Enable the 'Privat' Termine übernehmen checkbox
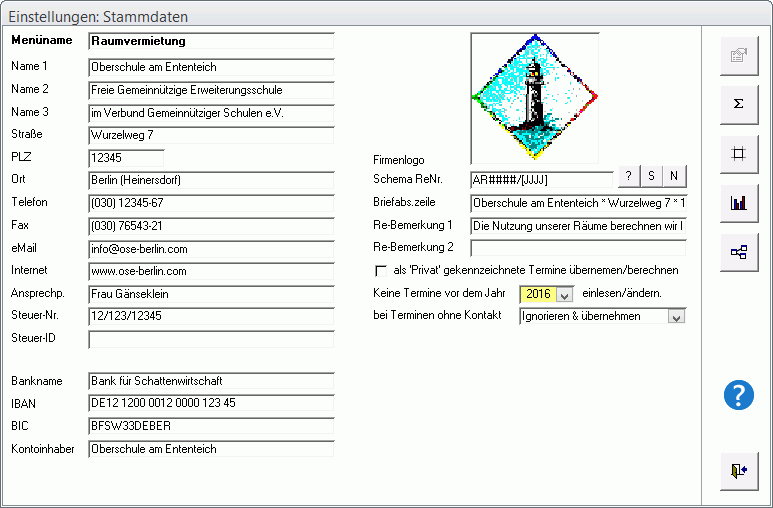Viewport: 773px width, 508px height. [x=381, y=271]
